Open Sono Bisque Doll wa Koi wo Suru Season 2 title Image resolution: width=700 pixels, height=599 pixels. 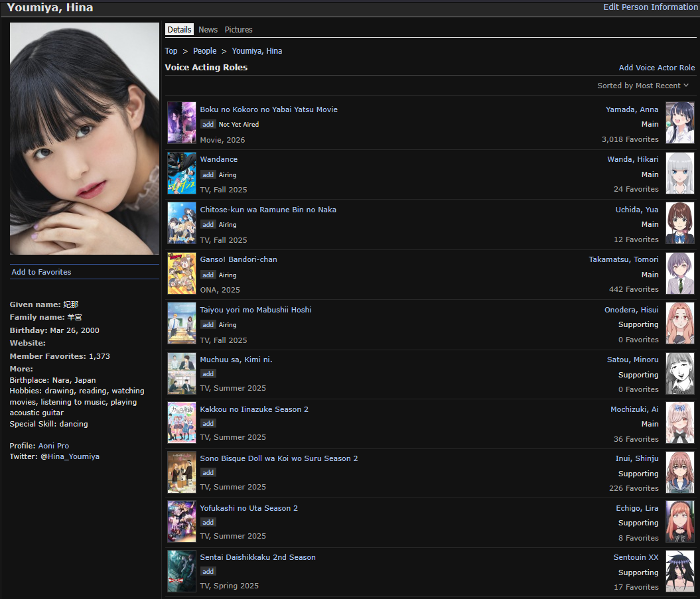279,458
